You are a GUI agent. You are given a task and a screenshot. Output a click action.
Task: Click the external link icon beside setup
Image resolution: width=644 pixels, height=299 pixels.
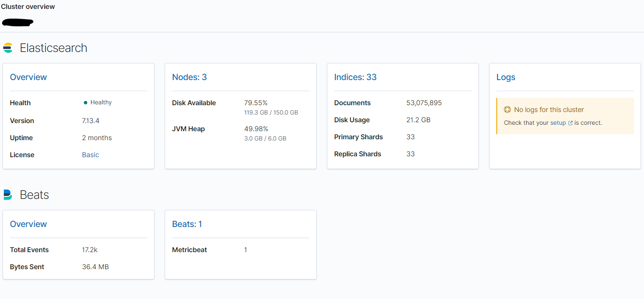click(570, 123)
